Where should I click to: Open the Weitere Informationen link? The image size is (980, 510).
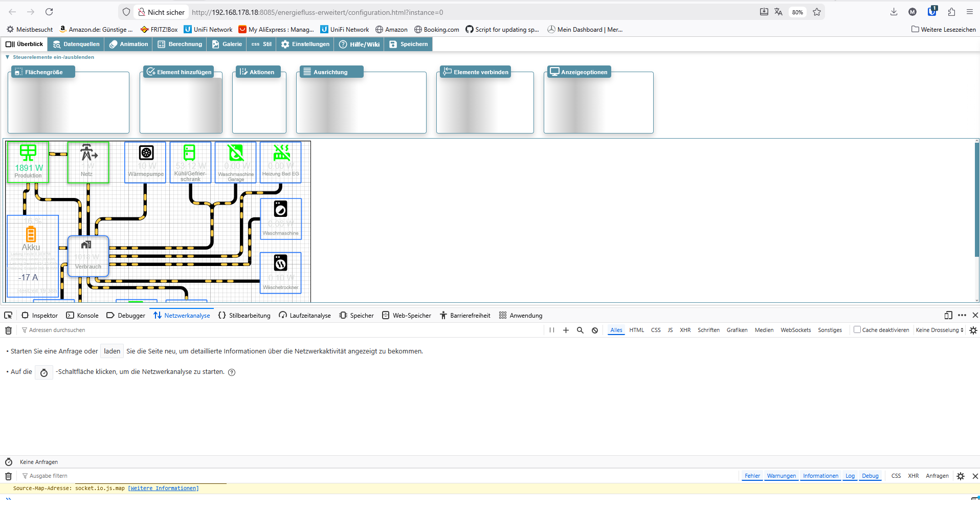coord(163,489)
